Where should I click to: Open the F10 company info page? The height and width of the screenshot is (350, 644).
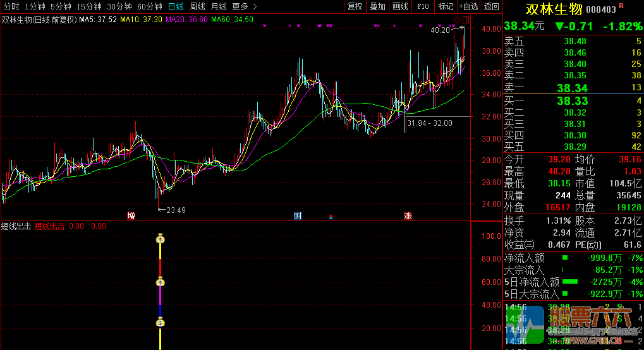click(x=423, y=6)
